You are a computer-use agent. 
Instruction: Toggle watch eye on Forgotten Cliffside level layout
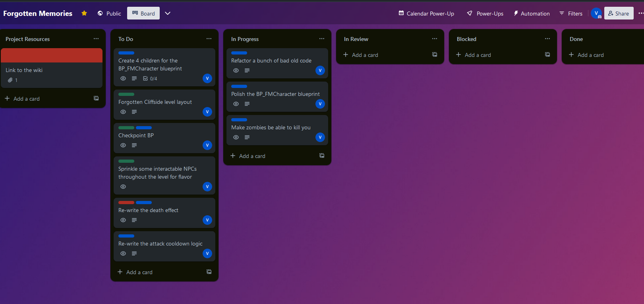coord(123,112)
